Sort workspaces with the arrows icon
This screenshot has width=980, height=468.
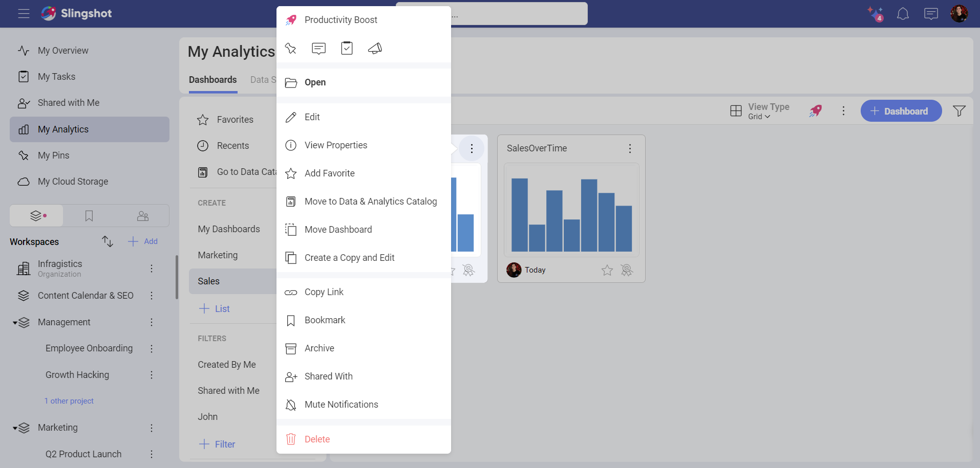coord(107,241)
